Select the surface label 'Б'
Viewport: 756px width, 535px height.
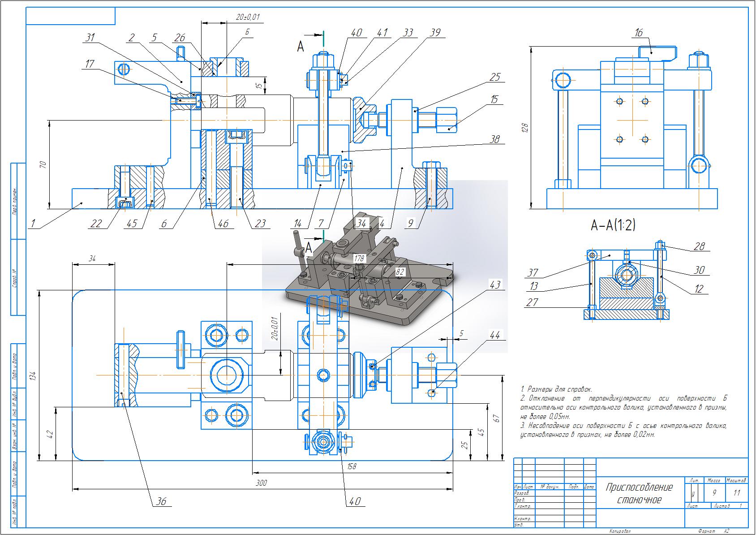(x=247, y=32)
